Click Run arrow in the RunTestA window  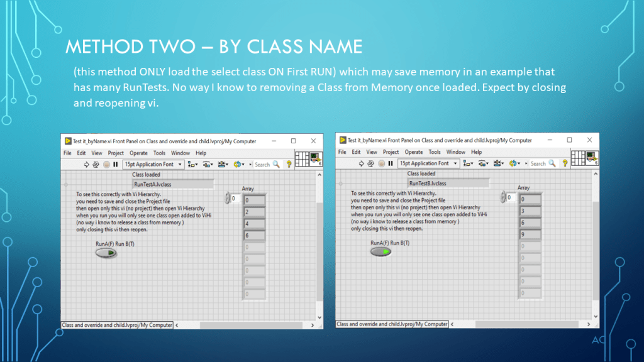coord(87,164)
